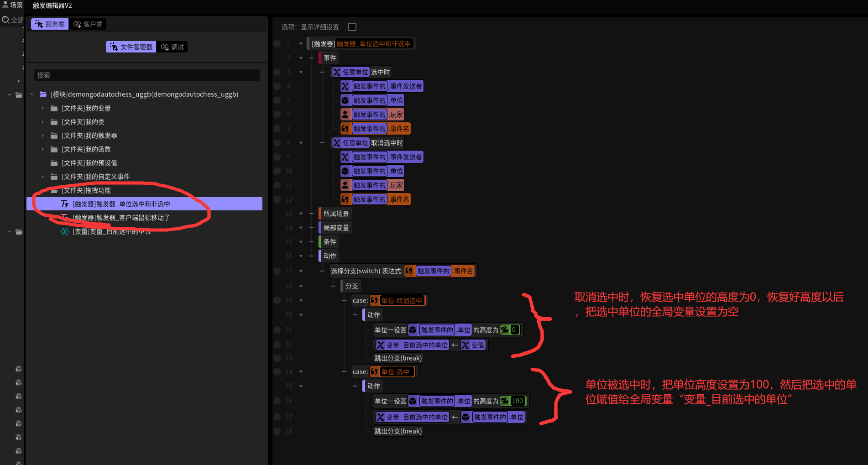Click the 我的类 folder icon
868x465 pixels.
coord(54,122)
